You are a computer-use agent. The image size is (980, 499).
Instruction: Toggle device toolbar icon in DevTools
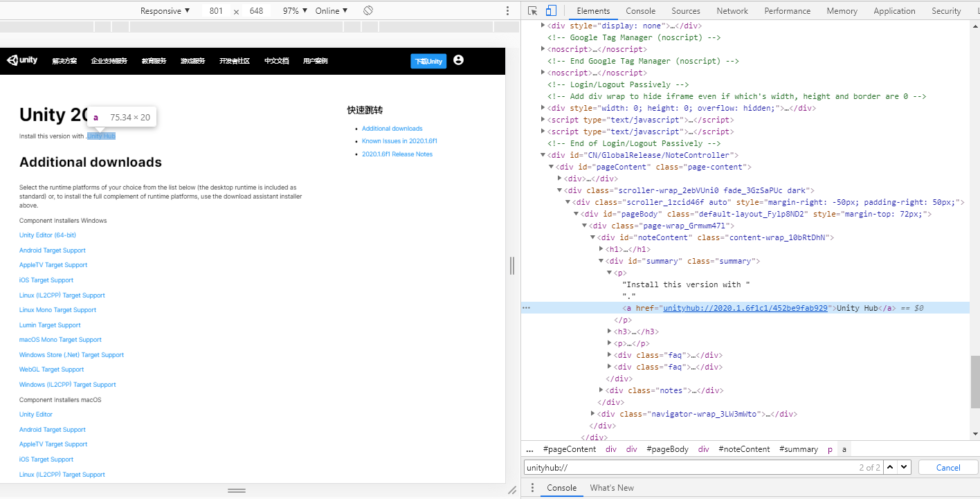click(551, 11)
